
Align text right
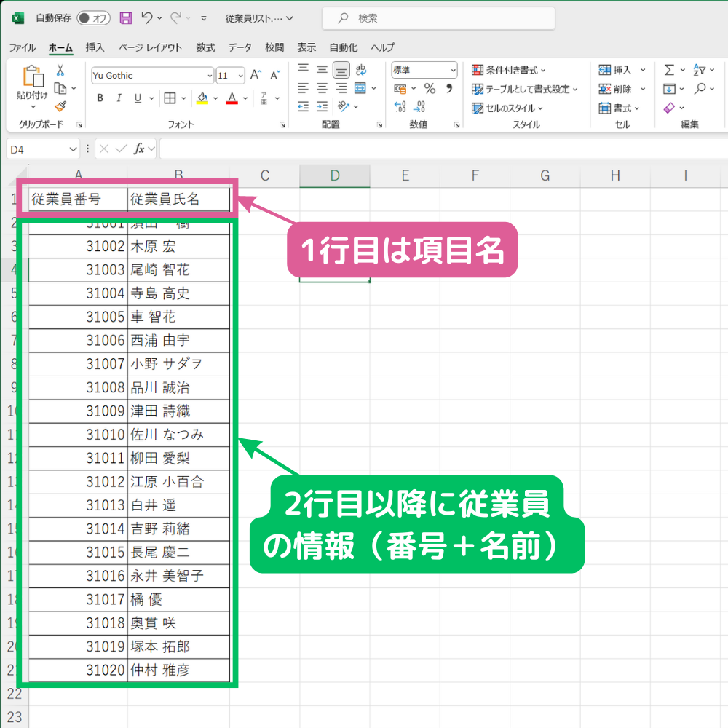[x=341, y=88]
